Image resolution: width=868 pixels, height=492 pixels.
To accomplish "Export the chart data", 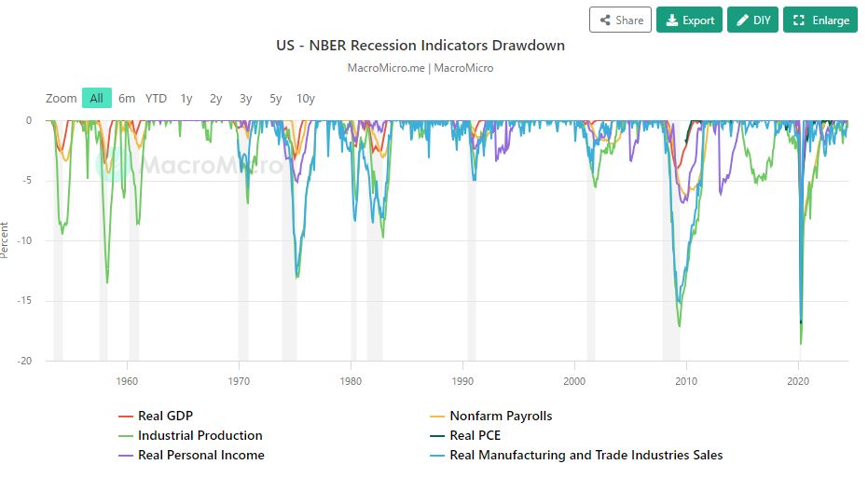I will pyautogui.click(x=689, y=20).
